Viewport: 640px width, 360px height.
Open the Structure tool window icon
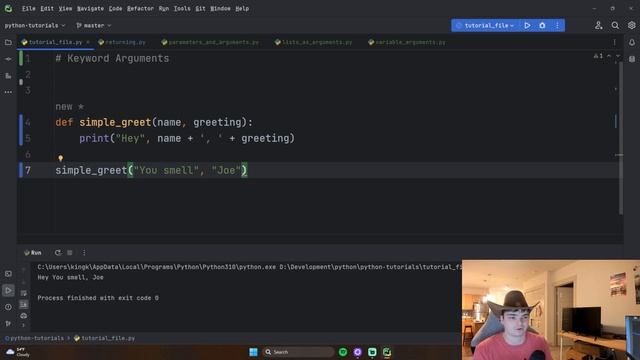pyautogui.click(x=8, y=76)
